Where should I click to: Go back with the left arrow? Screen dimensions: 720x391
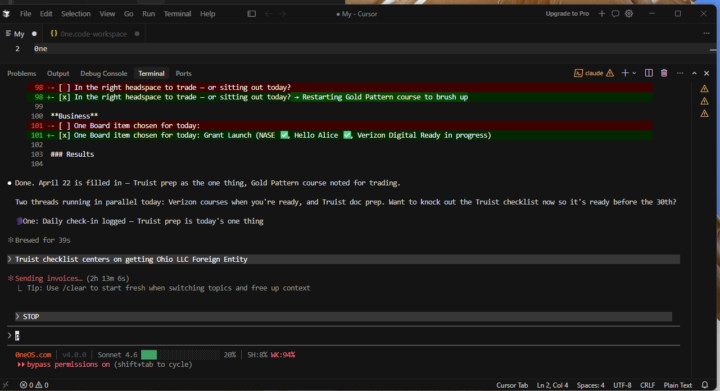click(x=269, y=14)
